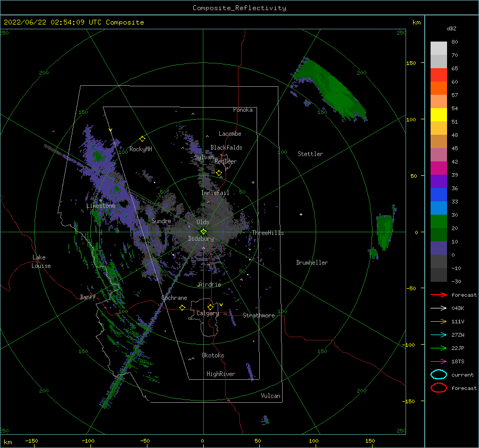Click the radar site marker at Didsbury
This screenshot has height=448, width=479.
click(x=203, y=232)
